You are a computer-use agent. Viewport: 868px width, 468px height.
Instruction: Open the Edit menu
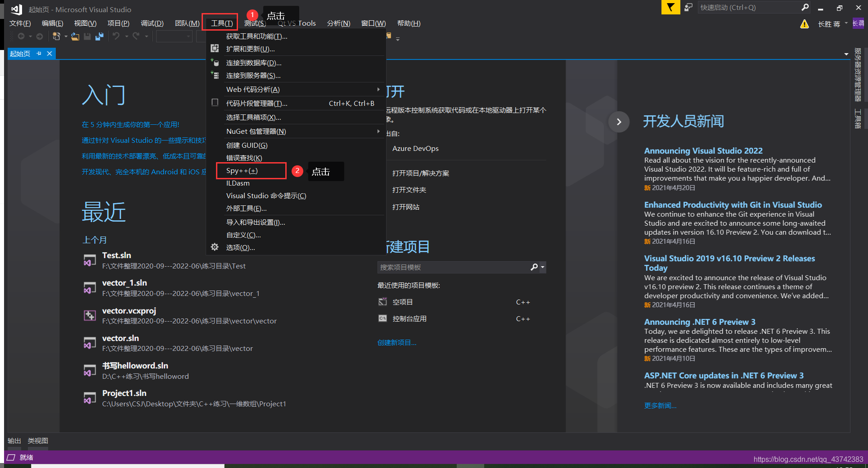pyautogui.click(x=52, y=23)
